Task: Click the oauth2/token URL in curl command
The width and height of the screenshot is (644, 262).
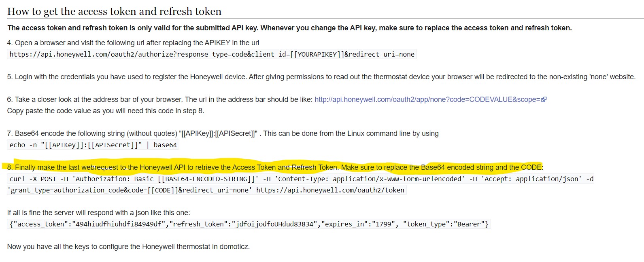Action: pos(330,190)
